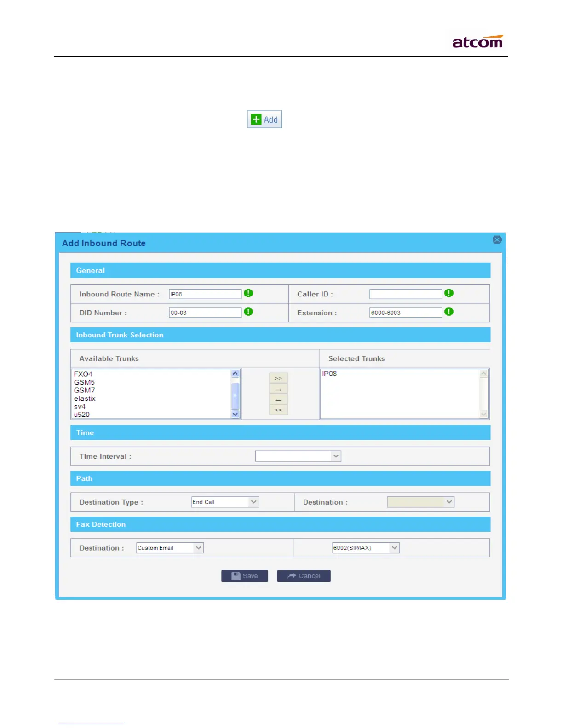Click the Save button
The width and height of the screenshot is (563, 728).
tap(245, 576)
